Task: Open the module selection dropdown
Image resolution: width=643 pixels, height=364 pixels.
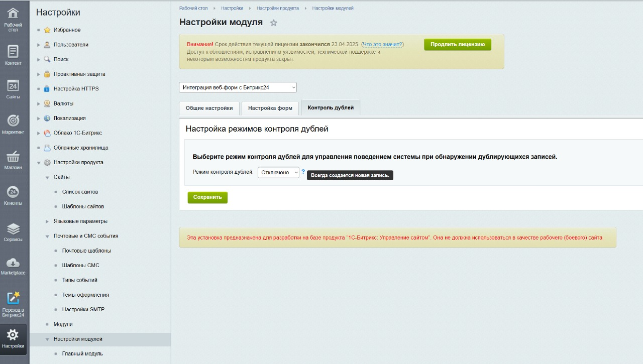Action: 238,87
